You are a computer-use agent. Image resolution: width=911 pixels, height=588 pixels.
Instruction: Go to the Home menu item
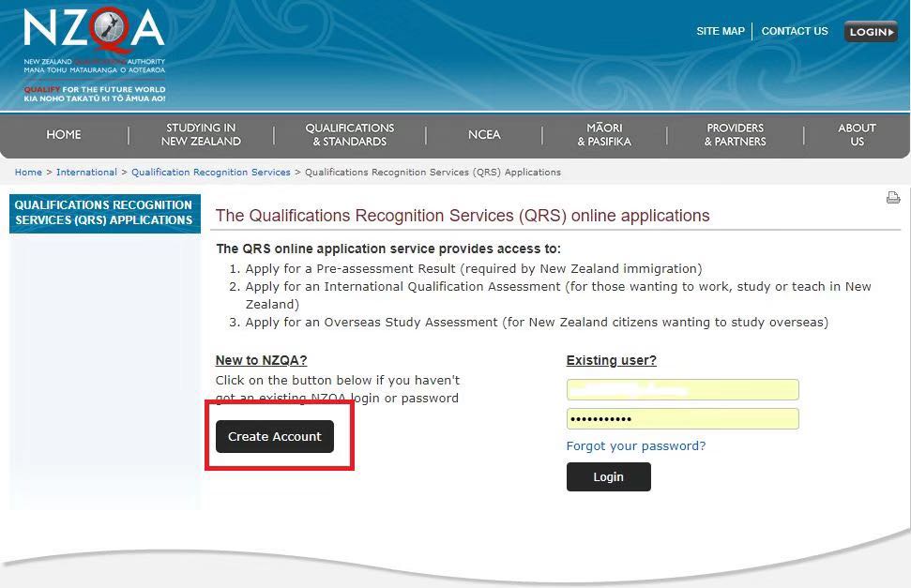pos(64,135)
